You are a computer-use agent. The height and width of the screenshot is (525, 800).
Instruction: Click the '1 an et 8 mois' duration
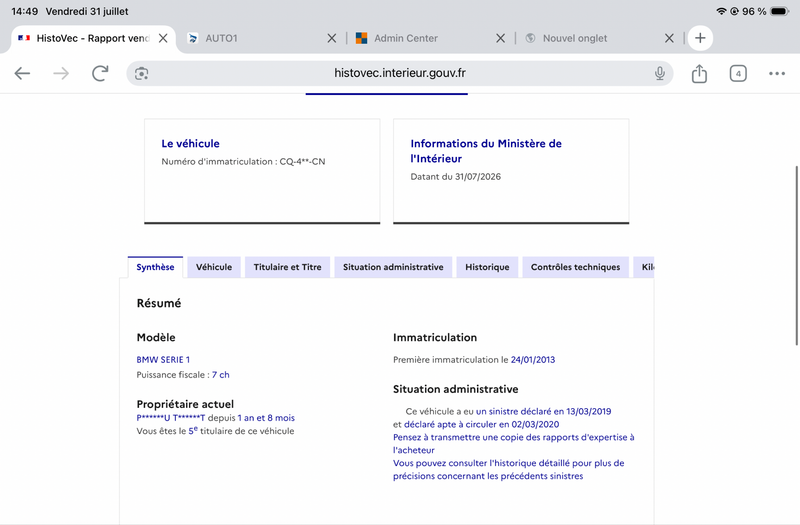[x=266, y=418]
